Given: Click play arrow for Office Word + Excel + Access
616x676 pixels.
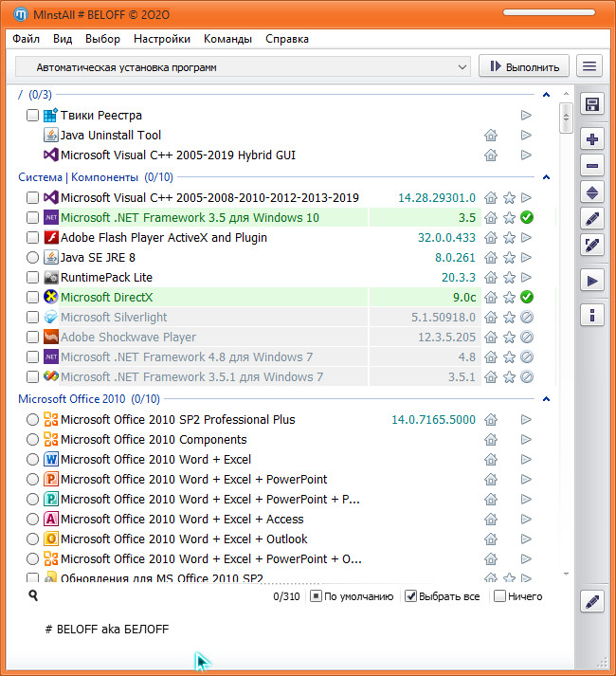Looking at the screenshot, I should pyautogui.click(x=526, y=519).
